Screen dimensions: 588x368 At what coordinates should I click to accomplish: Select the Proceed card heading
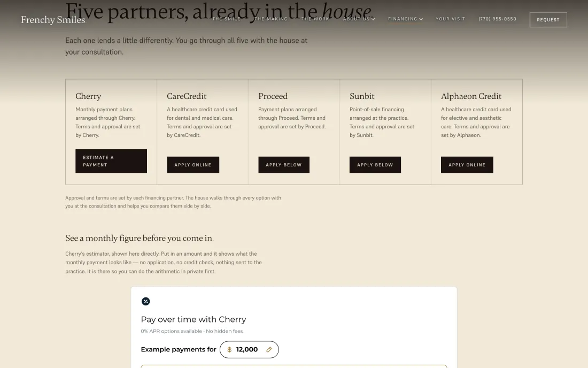(x=273, y=96)
